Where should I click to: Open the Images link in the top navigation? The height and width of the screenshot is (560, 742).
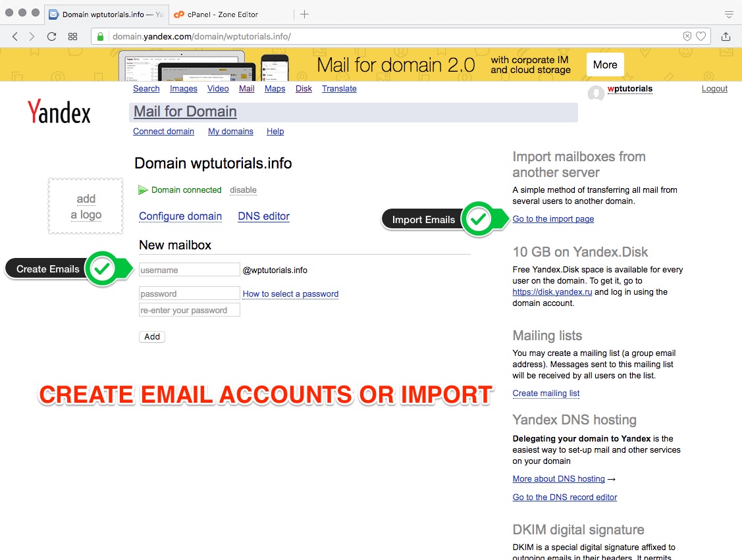pyautogui.click(x=184, y=88)
